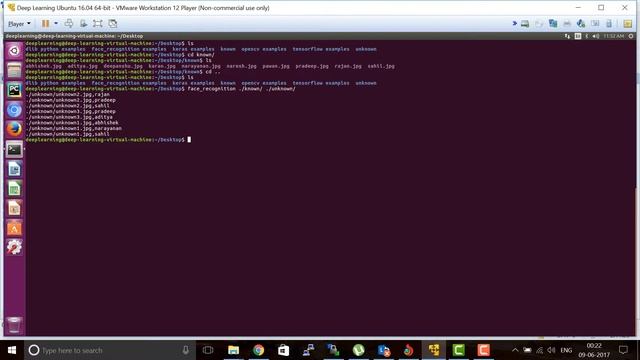Image resolution: width=640 pixels, height=360 pixels.
Task: Click the sound card device icon in VMware
Action: pyautogui.click(x=581, y=24)
